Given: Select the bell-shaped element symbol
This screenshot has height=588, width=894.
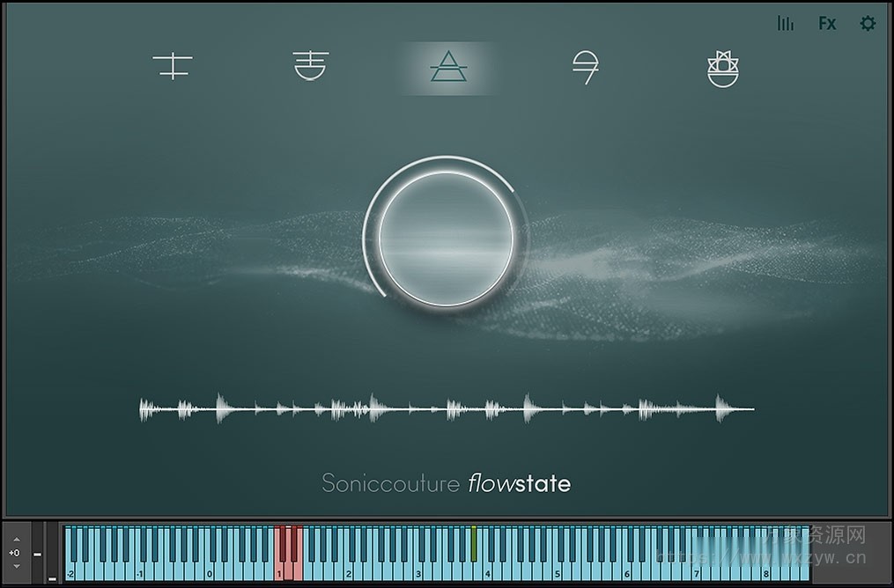Looking at the screenshot, I should [308, 66].
